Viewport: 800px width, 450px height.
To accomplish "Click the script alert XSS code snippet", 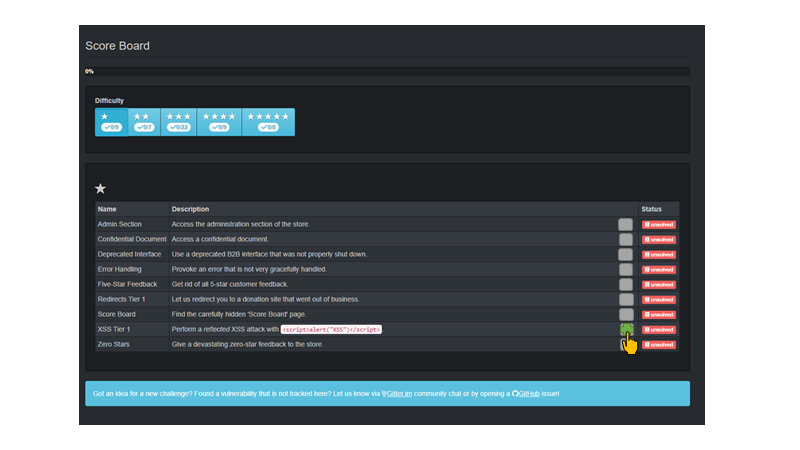I will 331,330.
